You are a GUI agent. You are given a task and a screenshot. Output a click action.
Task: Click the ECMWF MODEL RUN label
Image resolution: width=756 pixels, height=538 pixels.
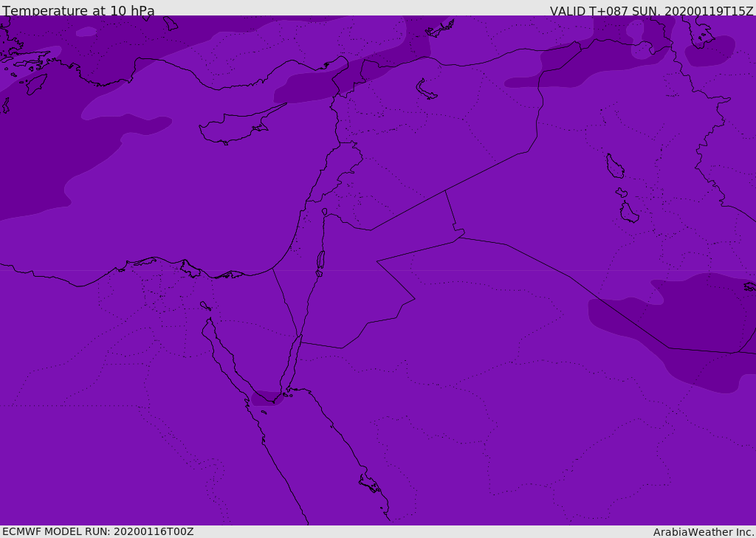click(97, 531)
